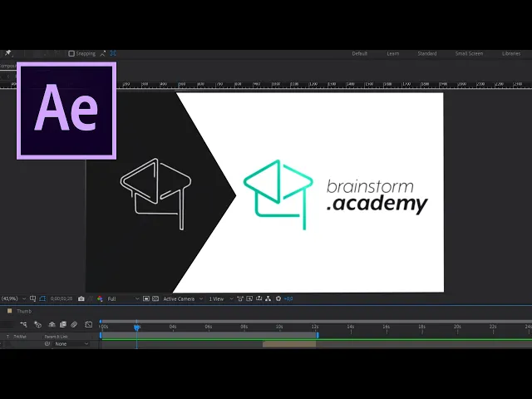Viewport: 532px width, 399px height.
Task: Click the TrkMat column header
Action: pyautogui.click(x=20, y=337)
